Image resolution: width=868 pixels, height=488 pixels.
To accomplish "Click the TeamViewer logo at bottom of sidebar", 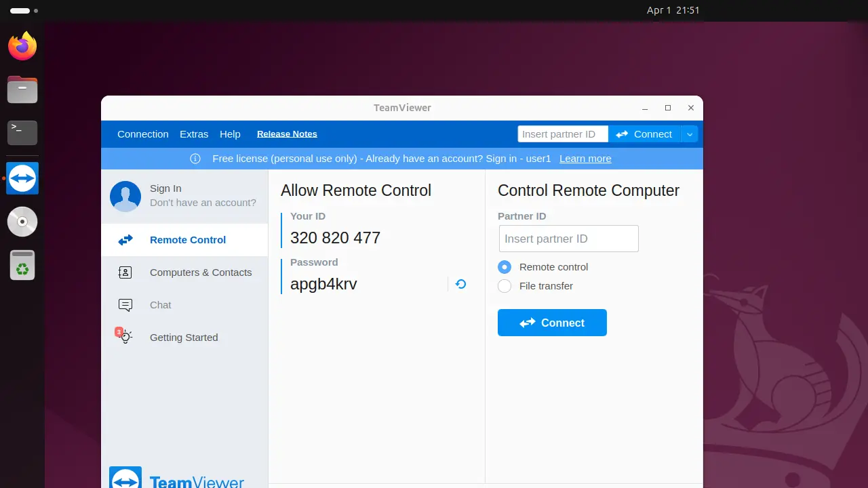I will coord(176,477).
